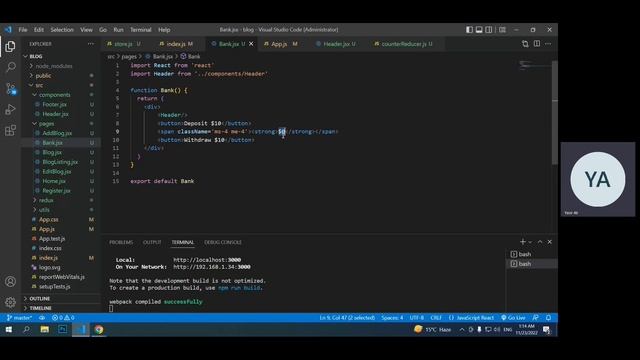
Task: Open the new terminal profile dropdown arrow
Action: 530,242
